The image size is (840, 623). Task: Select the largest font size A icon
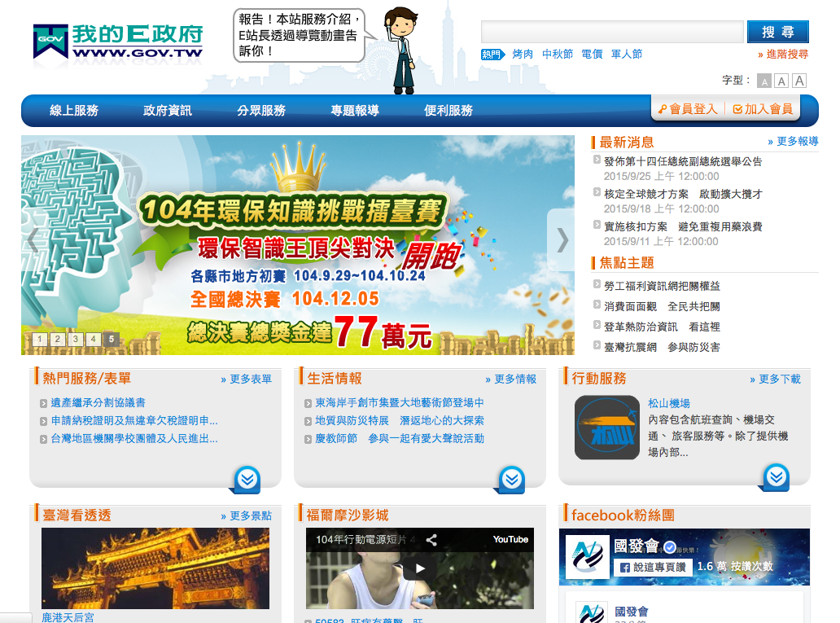click(799, 81)
